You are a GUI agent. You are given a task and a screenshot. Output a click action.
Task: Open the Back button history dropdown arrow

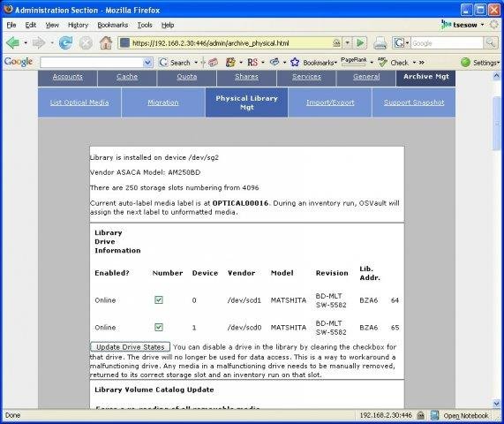point(26,42)
